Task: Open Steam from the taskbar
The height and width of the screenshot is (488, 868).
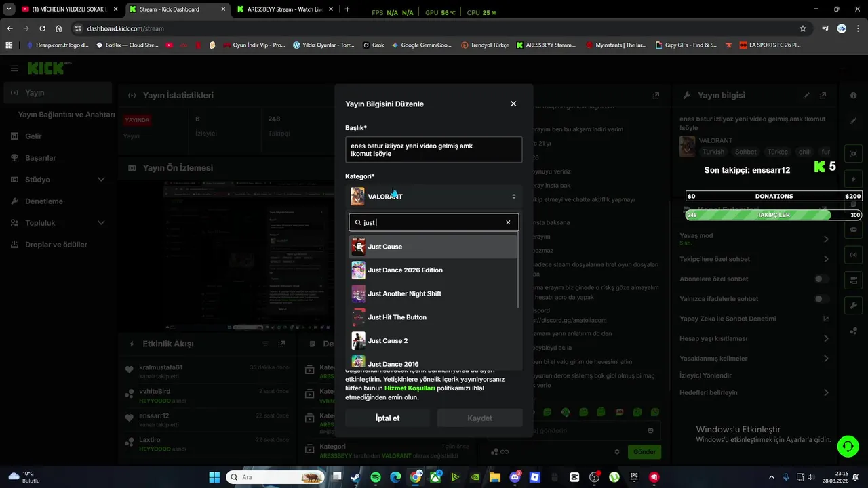Action: (355, 477)
